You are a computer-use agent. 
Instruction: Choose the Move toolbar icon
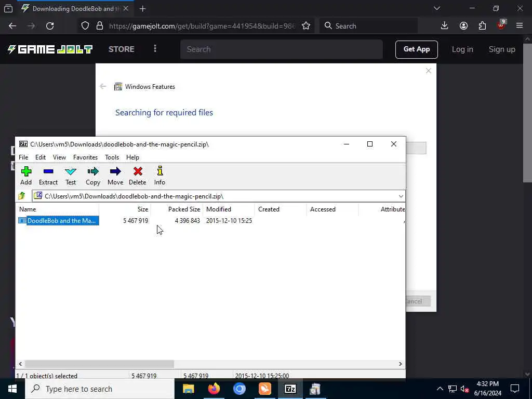pos(115,176)
